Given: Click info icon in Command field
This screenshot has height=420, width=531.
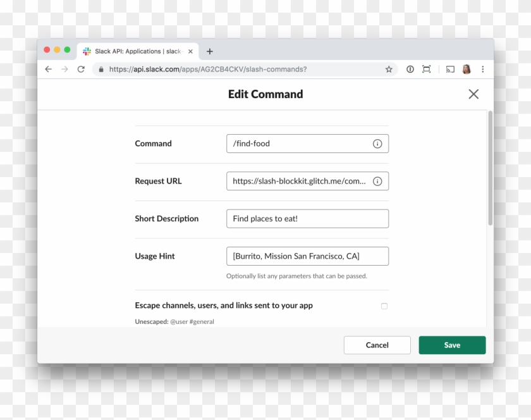Looking at the screenshot, I should point(377,144).
